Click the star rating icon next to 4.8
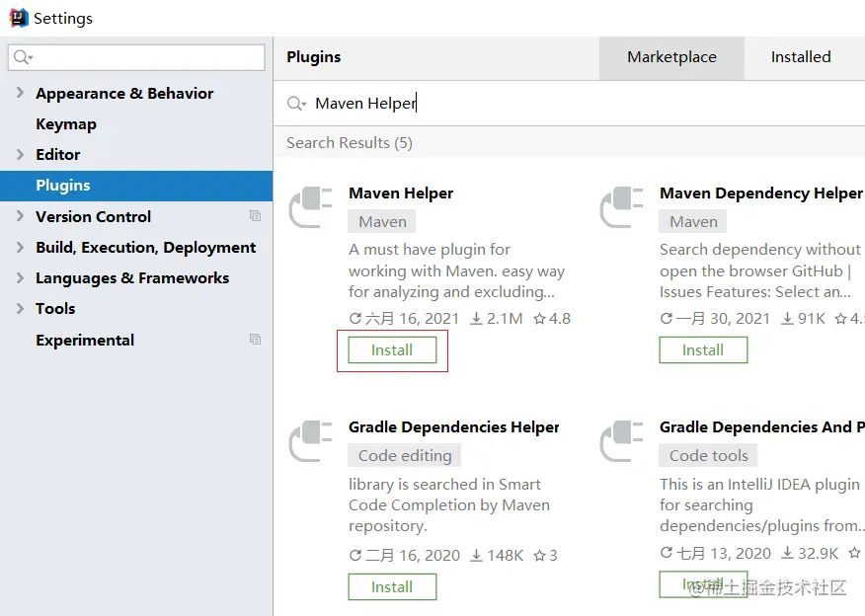 click(x=539, y=318)
